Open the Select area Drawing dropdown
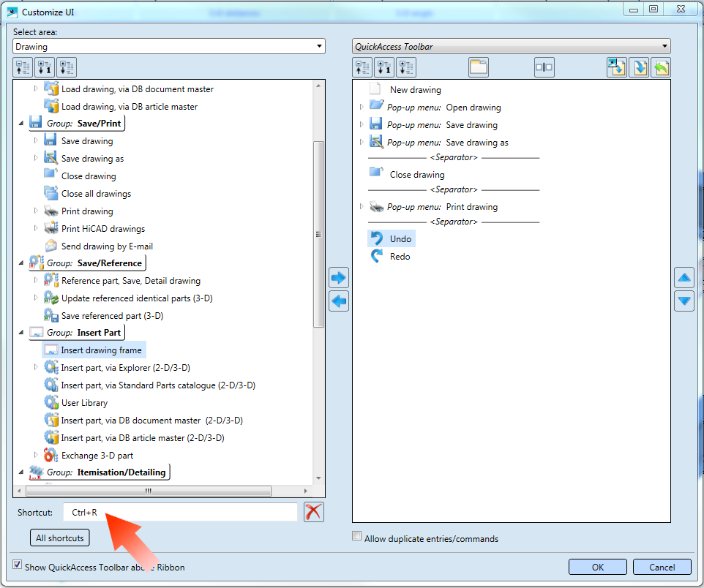The height and width of the screenshot is (588, 704). coord(169,46)
